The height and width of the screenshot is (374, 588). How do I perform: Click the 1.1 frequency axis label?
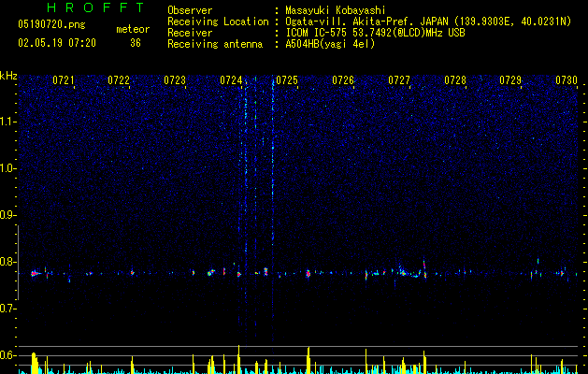pos(7,122)
